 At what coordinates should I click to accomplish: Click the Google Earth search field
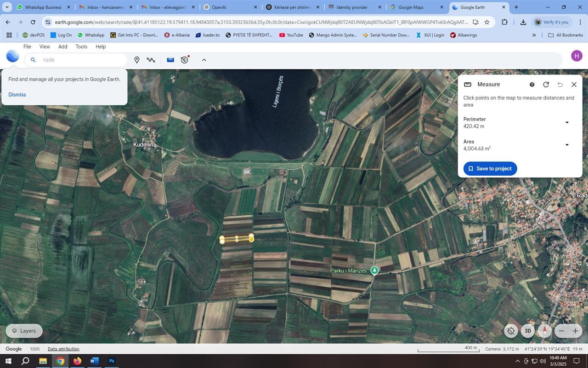(x=80, y=60)
